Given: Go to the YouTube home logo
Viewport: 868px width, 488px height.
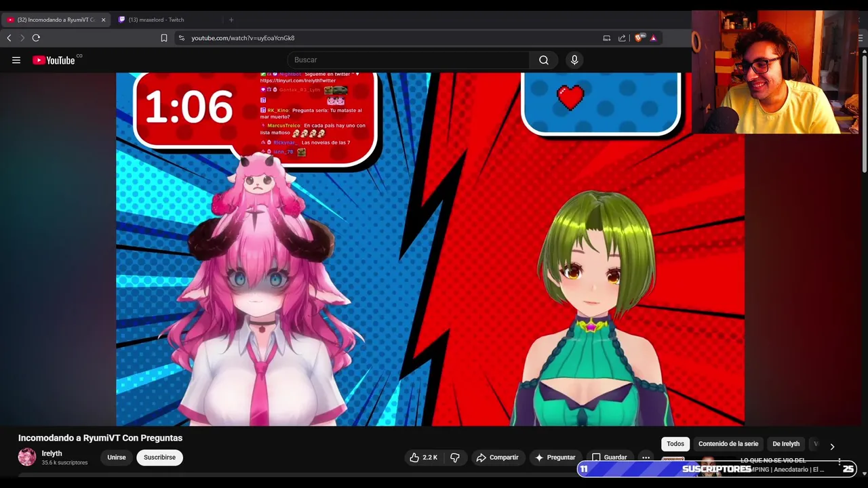Looking at the screenshot, I should click(x=54, y=60).
